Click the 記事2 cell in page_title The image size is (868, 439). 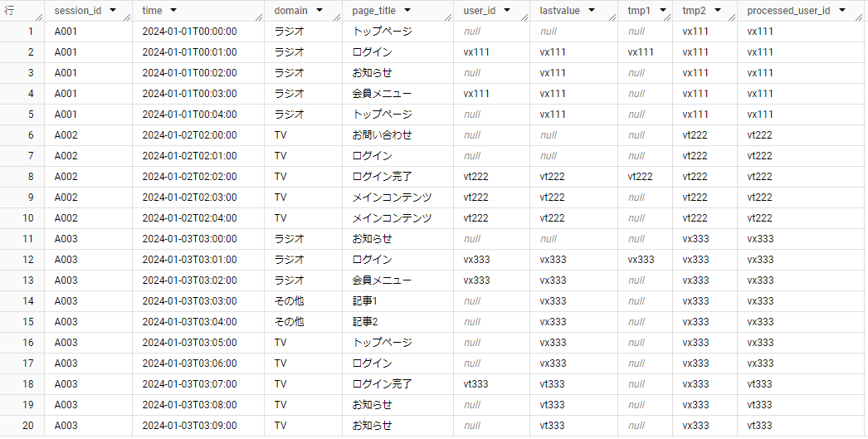point(364,322)
